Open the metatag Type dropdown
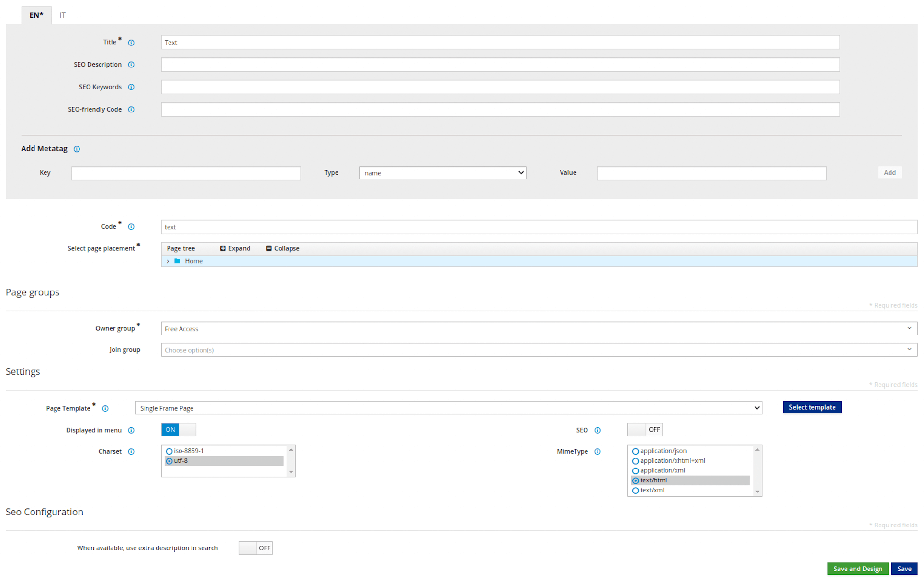This screenshot has width=924, height=581. coord(442,173)
